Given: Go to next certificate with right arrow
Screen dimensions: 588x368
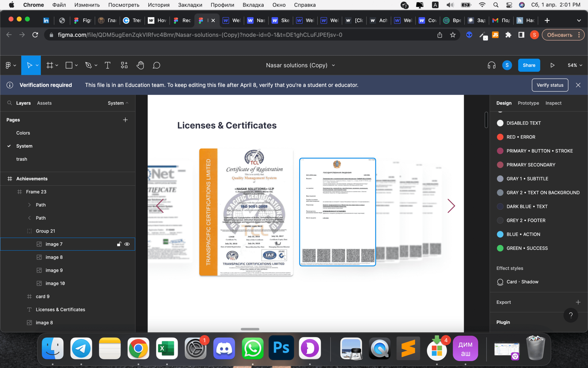Looking at the screenshot, I should 451,206.
